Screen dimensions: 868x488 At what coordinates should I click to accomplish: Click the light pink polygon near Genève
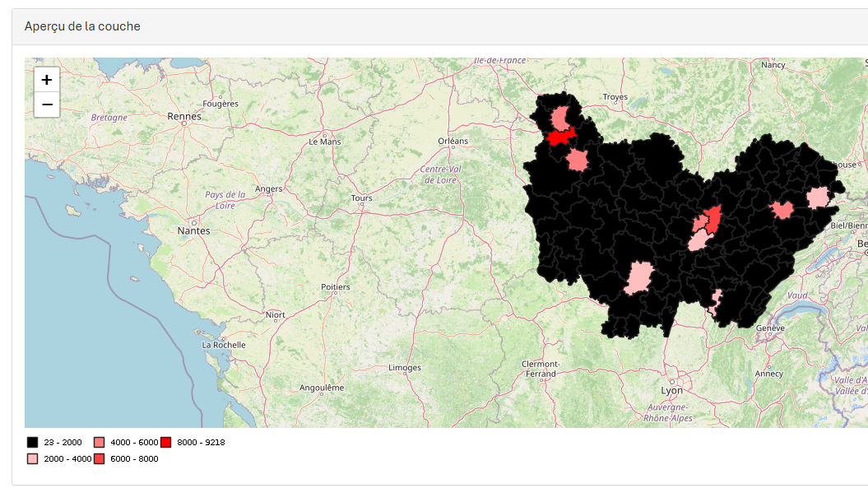pos(716,302)
